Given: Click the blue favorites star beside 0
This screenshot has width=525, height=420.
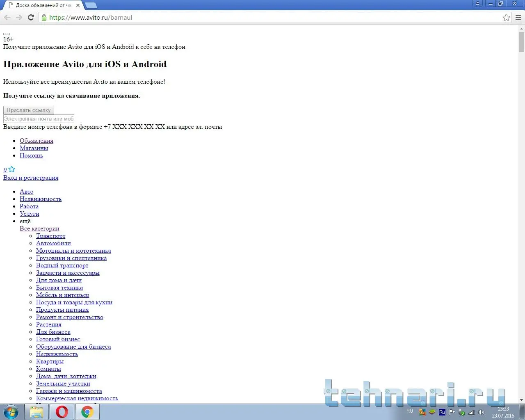Looking at the screenshot, I should pyautogui.click(x=12, y=169).
